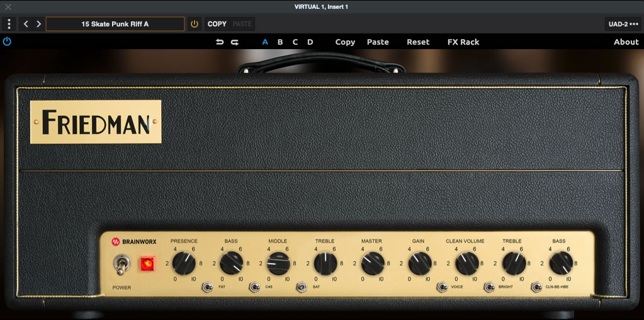Adjust the CLEAN VOLUME knob
This screenshot has width=644, height=320.
click(x=467, y=263)
